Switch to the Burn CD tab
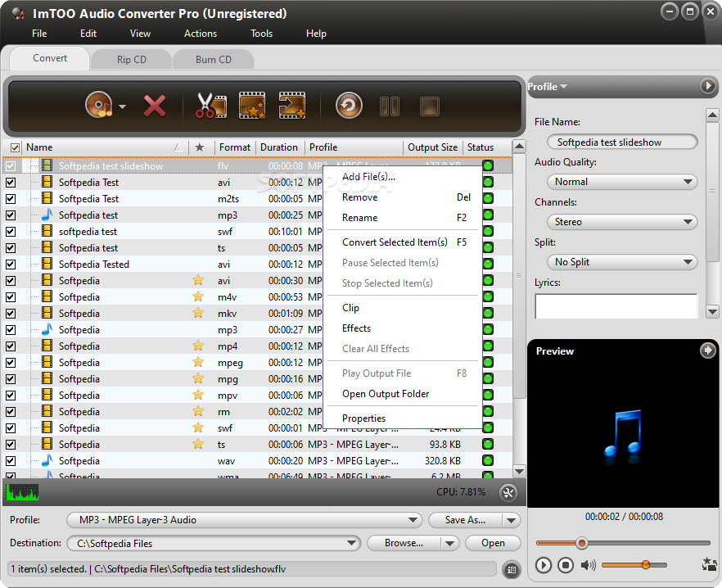Screen dimensions: 722x588 213,60
